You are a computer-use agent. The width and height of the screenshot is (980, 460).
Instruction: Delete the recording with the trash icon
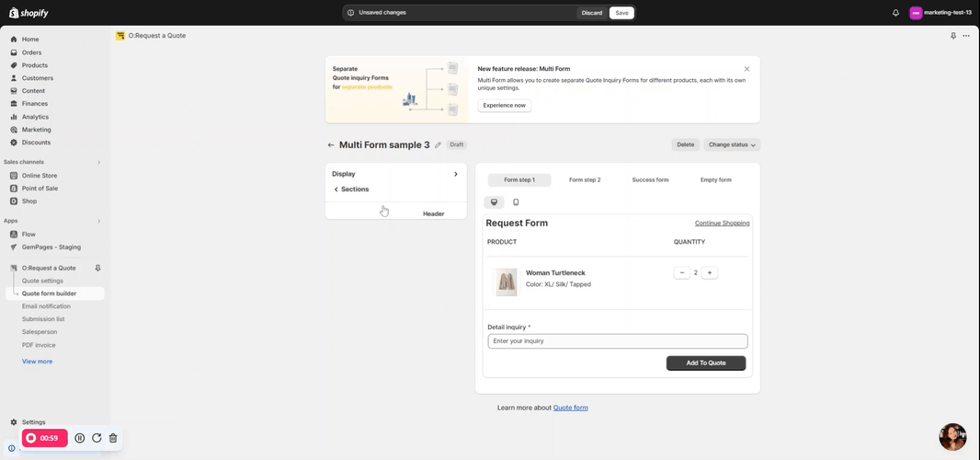point(113,438)
